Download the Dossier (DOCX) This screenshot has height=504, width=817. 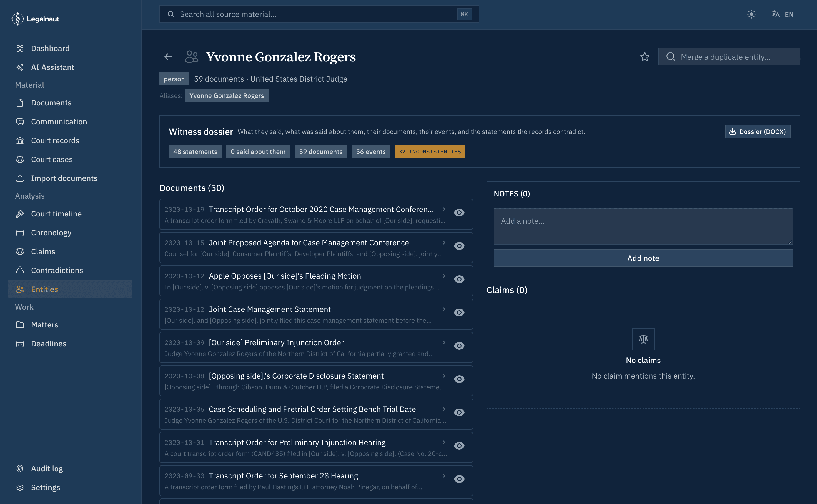coord(758,132)
